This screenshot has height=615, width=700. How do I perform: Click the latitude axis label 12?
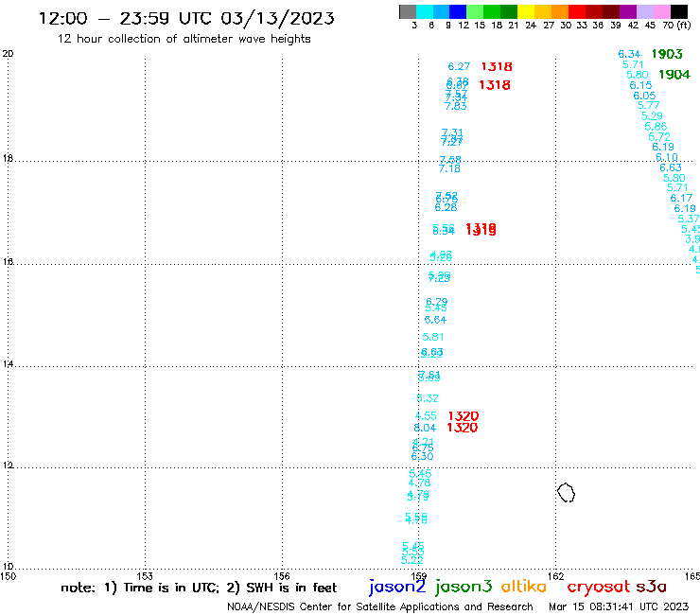(8, 466)
